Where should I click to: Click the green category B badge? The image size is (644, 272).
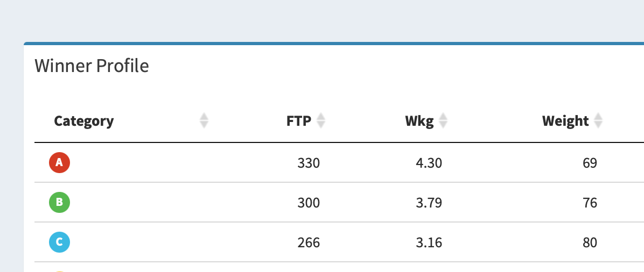click(60, 202)
